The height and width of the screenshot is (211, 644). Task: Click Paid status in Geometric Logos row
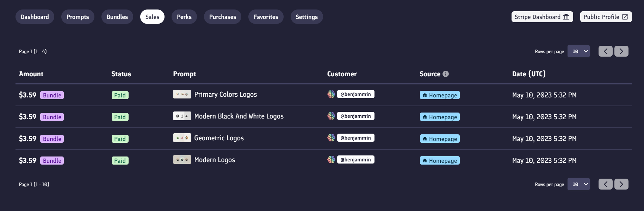tap(120, 139)
